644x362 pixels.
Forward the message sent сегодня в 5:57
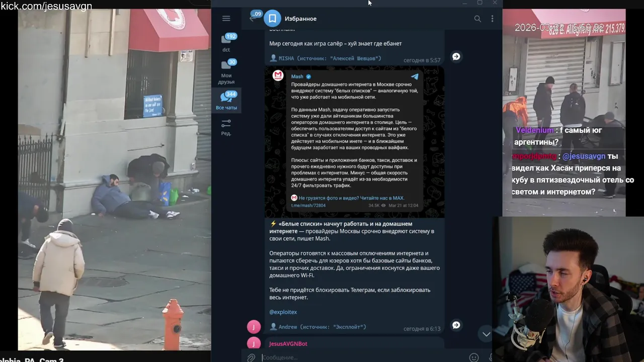[x=456, y=56]
